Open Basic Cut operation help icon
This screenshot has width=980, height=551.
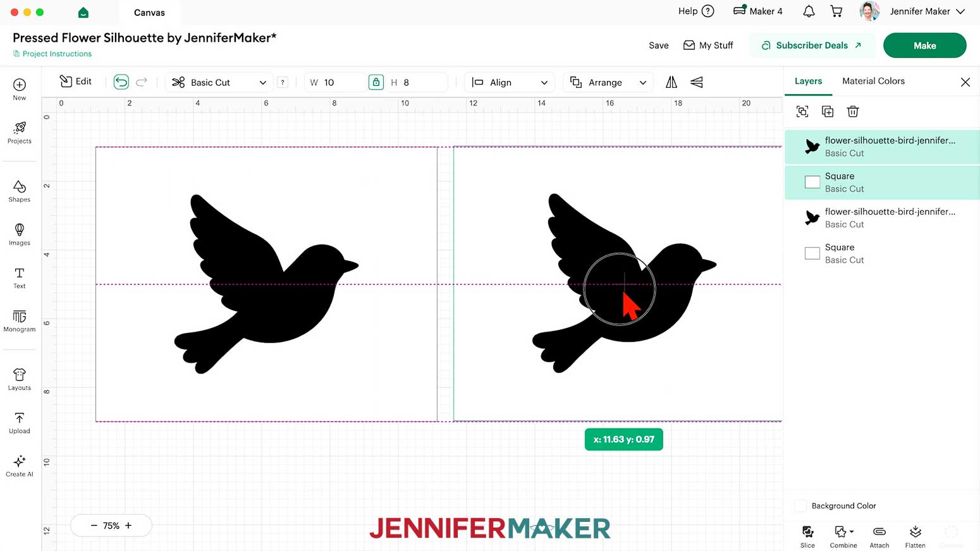coord(283,82)
